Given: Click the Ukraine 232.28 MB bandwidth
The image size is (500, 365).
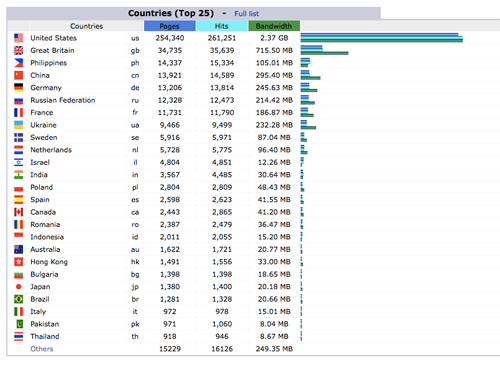Looking at the screenshot, I should pos(274,125).
